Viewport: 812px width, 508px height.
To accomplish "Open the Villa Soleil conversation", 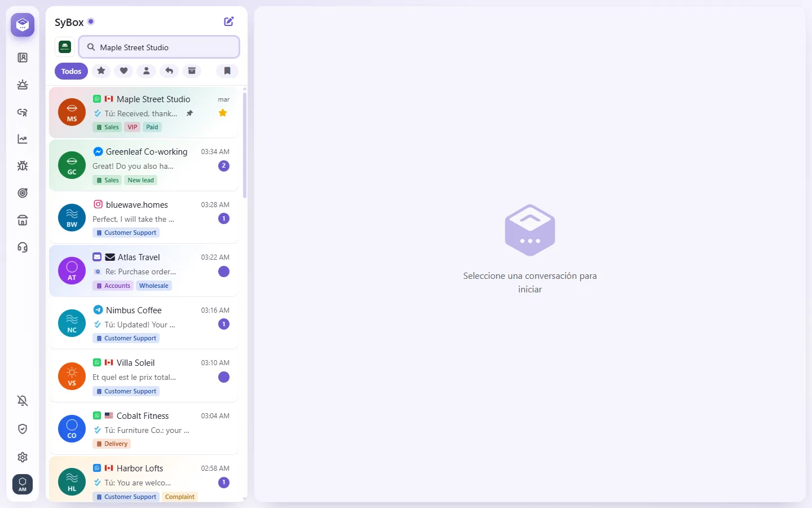I will pyautogui.click(x=144, y=376).
